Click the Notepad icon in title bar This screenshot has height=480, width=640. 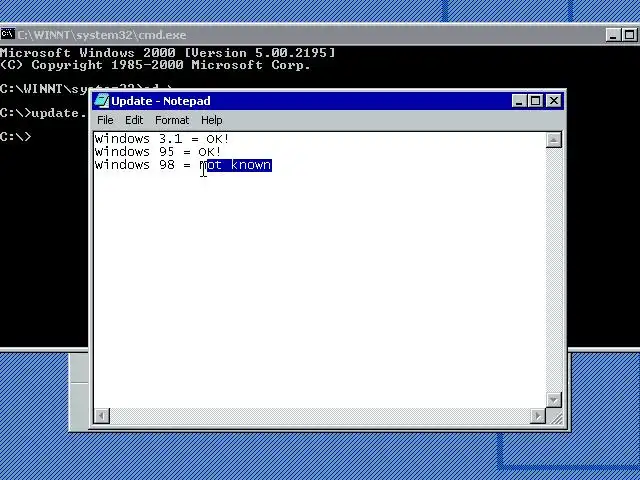101,101
